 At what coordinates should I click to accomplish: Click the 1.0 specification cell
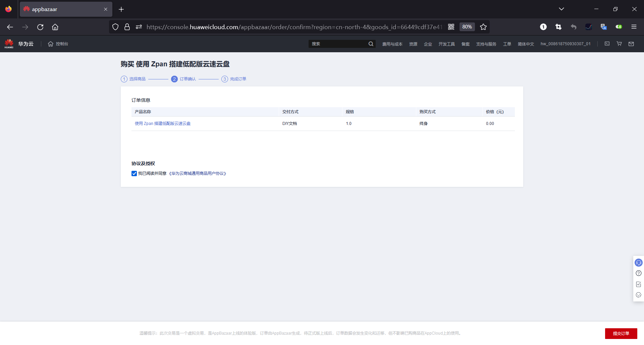pyautogui.click(x=349, y=124)
